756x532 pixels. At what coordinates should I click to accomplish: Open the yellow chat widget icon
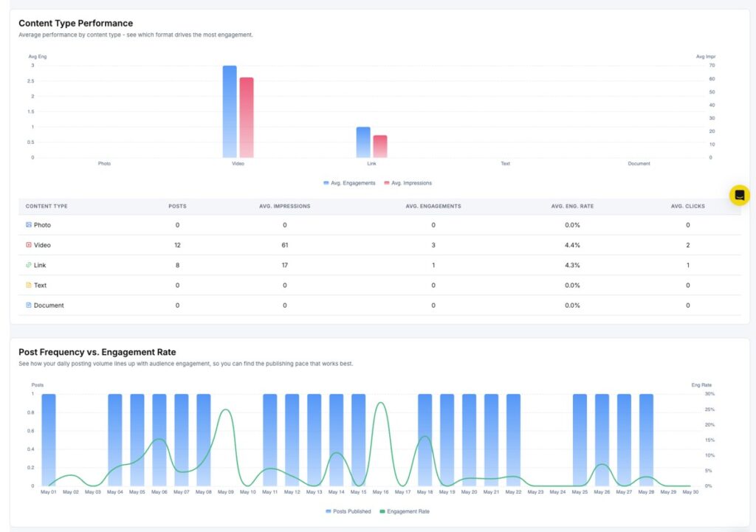tap(739, 195)
